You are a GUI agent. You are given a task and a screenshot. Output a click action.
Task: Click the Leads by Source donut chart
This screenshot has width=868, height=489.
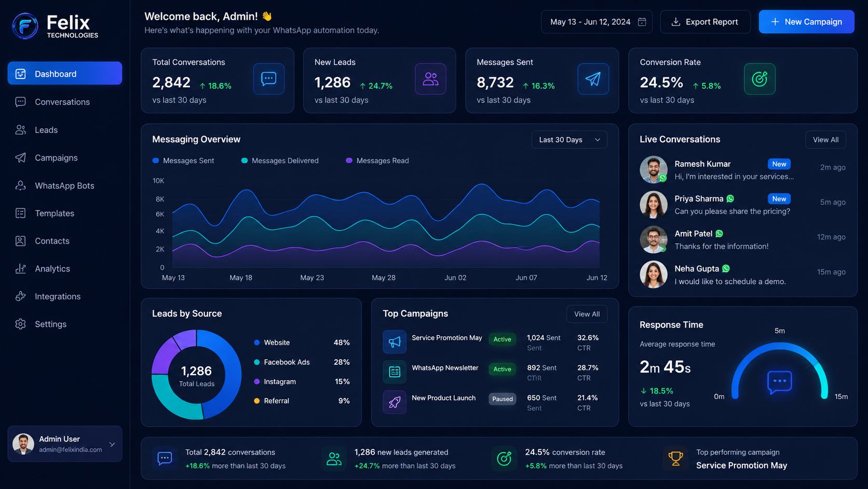tap(197, 375)
